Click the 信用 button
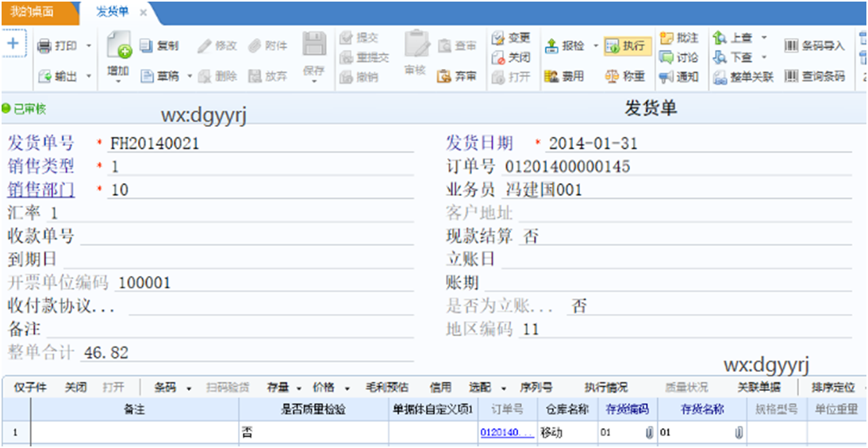Screen dimensions: 868x448 pos(441,388)
